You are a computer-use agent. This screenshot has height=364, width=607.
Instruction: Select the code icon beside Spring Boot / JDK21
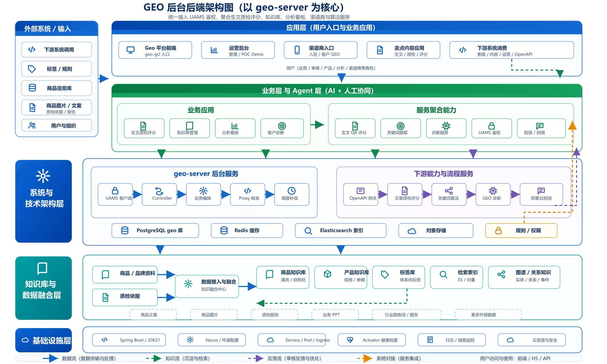coord(104,340)
